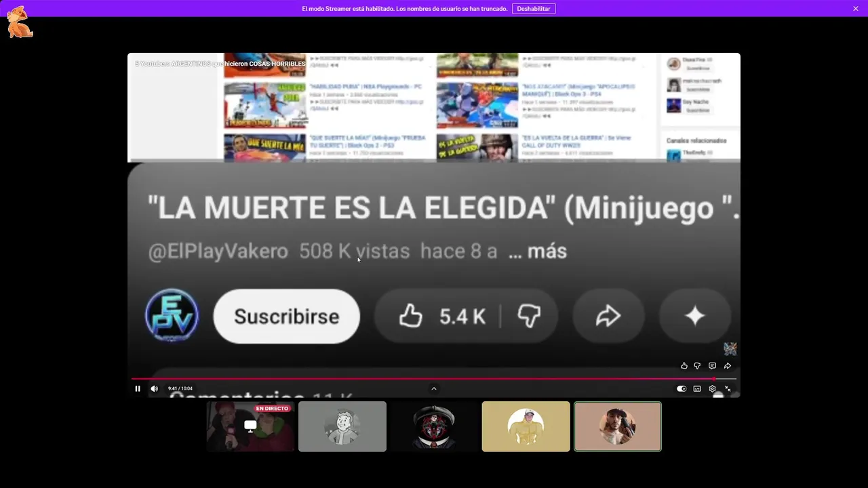Open comments via the small speech bubble icon
This screenshot has width=868, height=488.
(712, 366)
